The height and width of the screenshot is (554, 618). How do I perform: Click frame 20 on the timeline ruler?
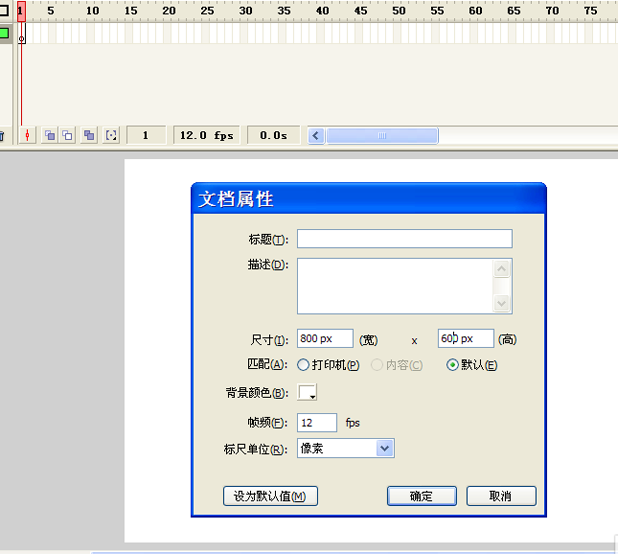coord(169,11)
